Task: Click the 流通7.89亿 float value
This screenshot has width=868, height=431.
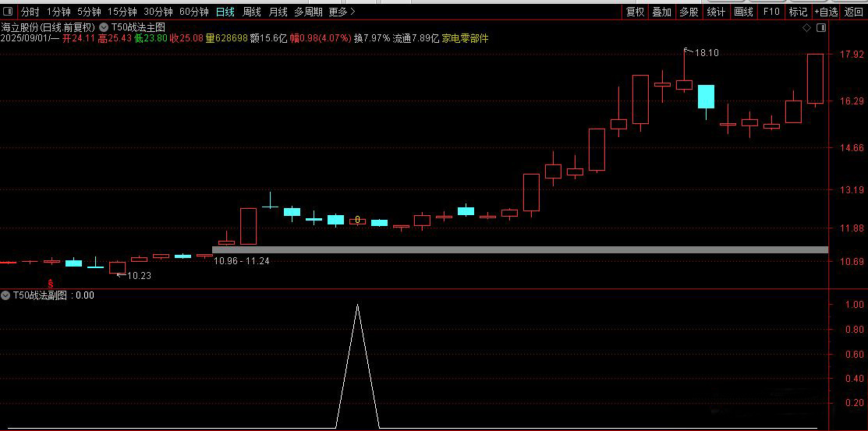Action: (416, 38)
